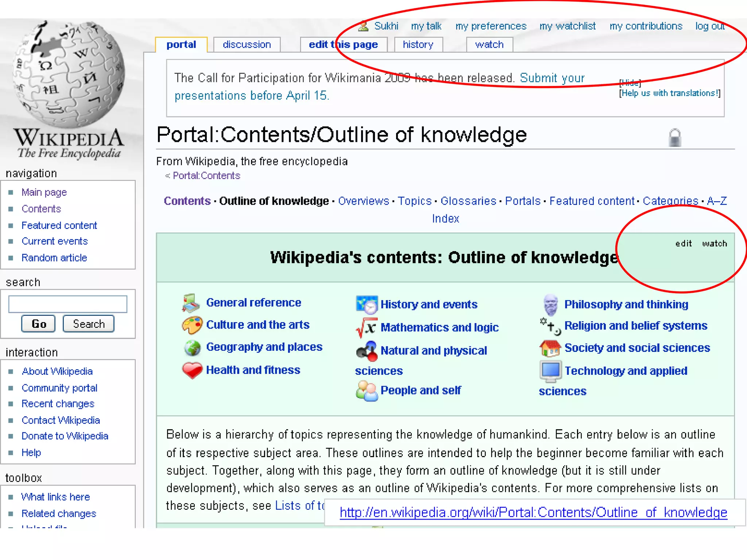Click in the sidebar search box

pyautogui.click(x=68, y=304)
